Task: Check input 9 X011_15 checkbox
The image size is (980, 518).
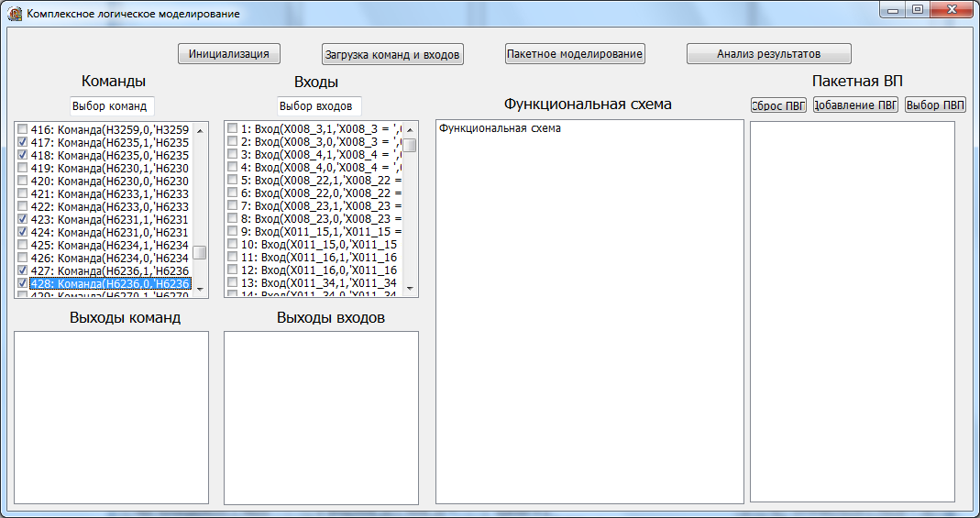Action: 233,230
